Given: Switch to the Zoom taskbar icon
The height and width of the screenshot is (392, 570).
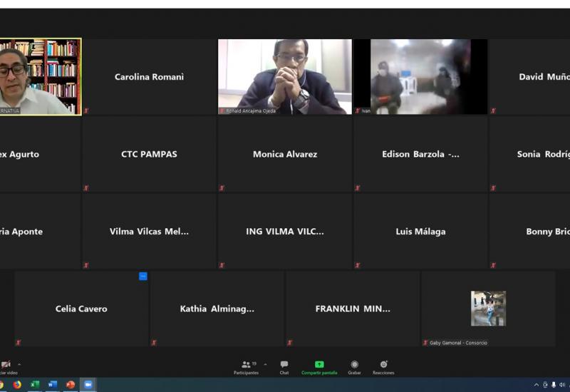Looking at the screenshot, I should (88, 385).
